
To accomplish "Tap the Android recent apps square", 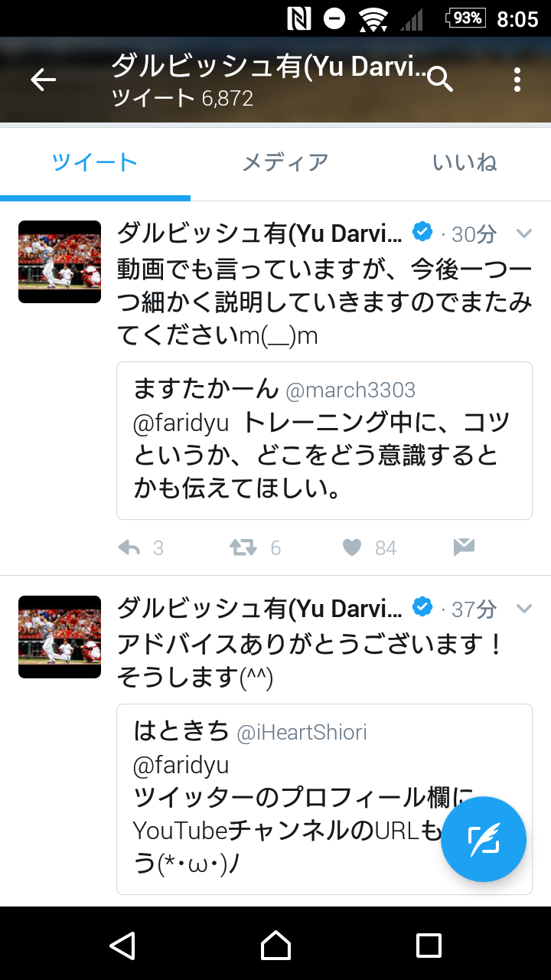I will pos(429,945).
